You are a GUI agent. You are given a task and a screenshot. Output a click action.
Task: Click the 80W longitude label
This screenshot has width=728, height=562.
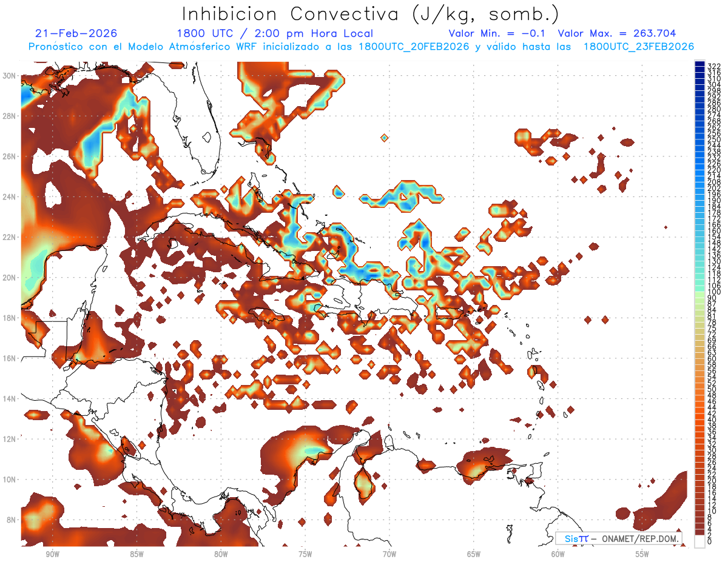(x=221, y=554)
